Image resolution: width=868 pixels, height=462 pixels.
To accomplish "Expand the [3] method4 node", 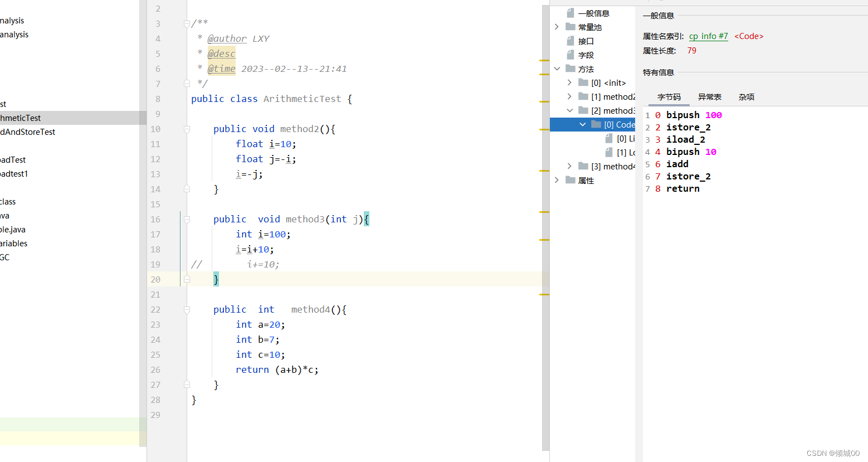I will tap(569, 166).
